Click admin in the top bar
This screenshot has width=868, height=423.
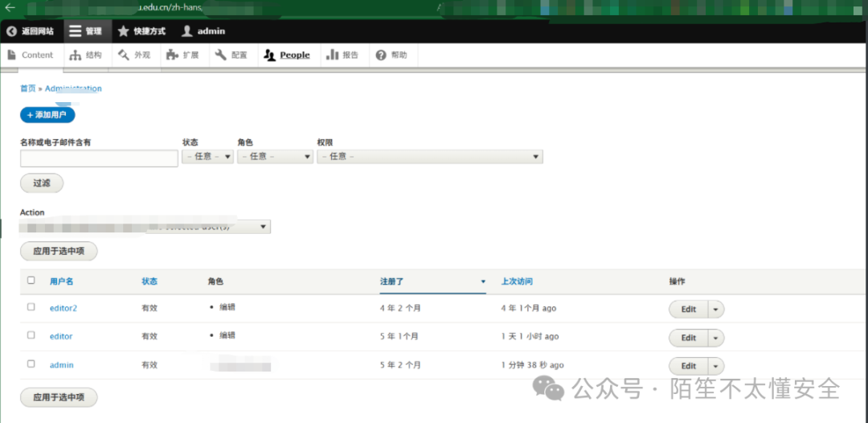point(211,31)
